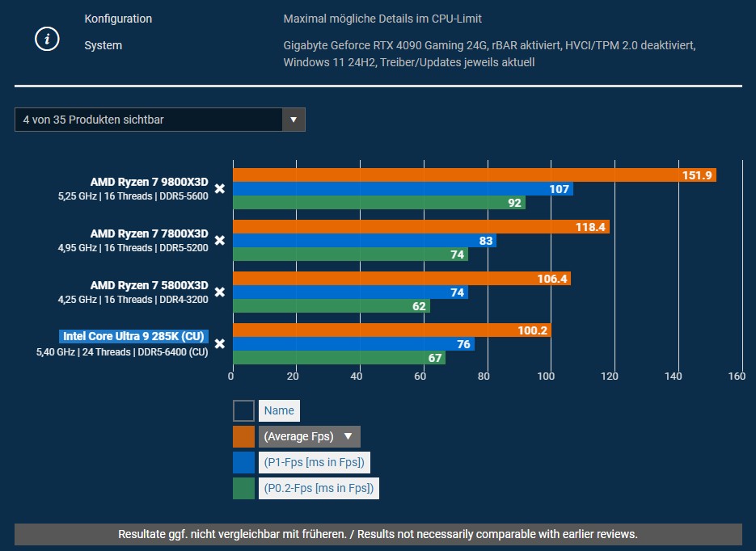Click the 74 blue bar of 5800X3D

pyautogui.click(x=351, y=292)
